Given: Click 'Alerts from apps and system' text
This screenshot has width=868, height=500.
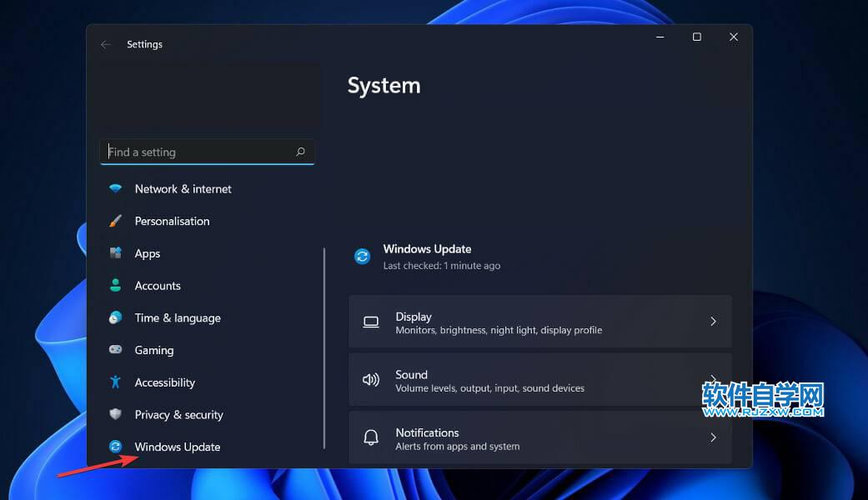Looking at the screenshot, I should pyautogui.click(x=458, y=447).
